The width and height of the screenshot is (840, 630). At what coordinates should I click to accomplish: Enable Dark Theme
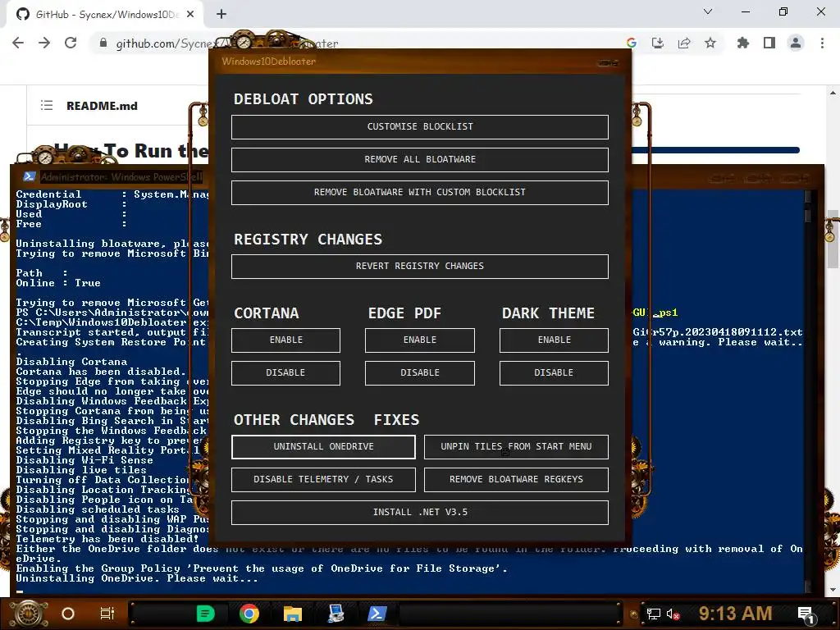pyautogui.click(x=554, y=340)
